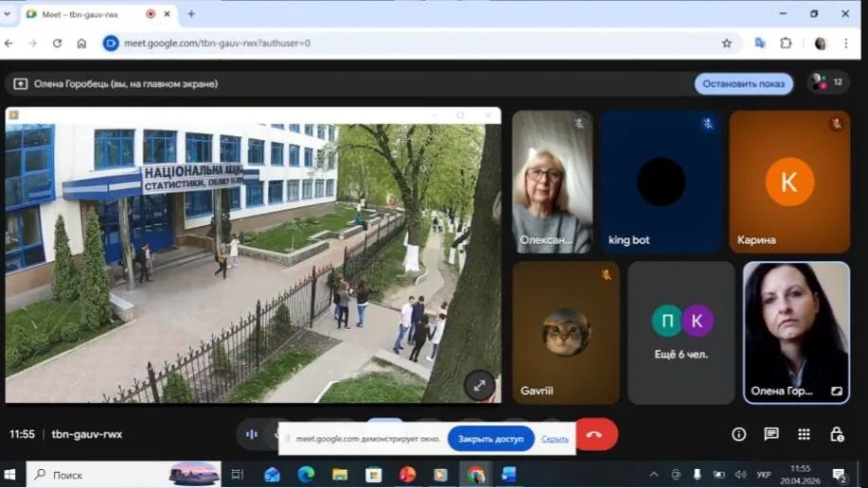The height and width of the screenshot is (488, 868).
Task: Select the Meet tbn-gauv-rwx browser tab
Action: [85, 14]
